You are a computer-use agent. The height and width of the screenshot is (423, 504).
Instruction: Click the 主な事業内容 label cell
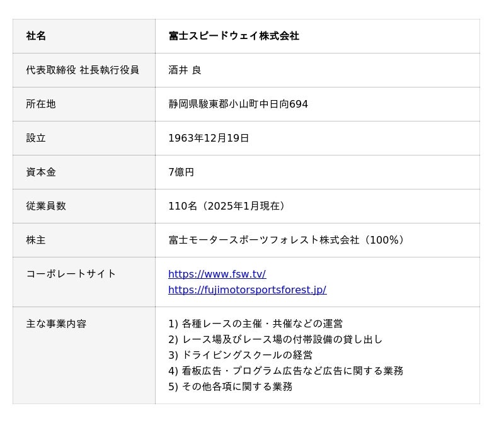tap(56, 324)
